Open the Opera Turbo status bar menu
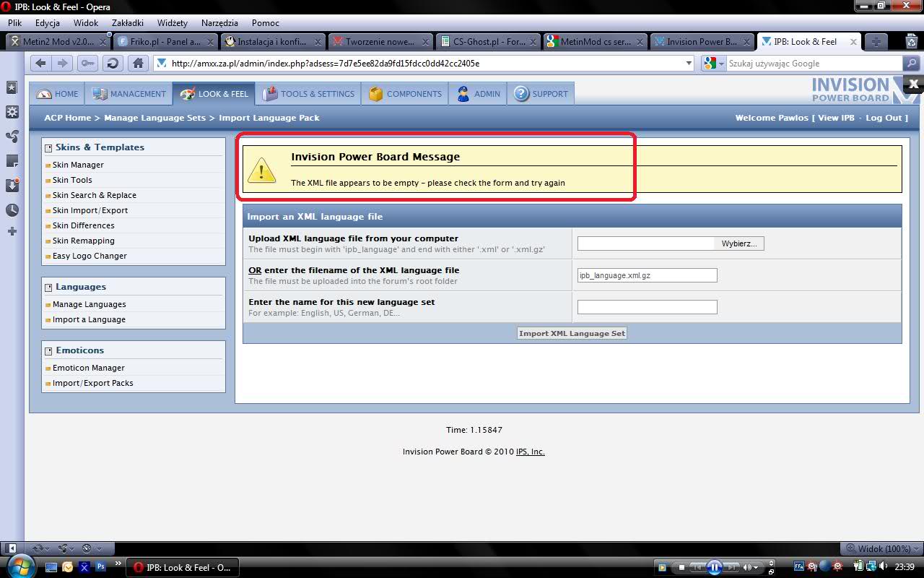This screenshot has width=924, height=578. 91,548
